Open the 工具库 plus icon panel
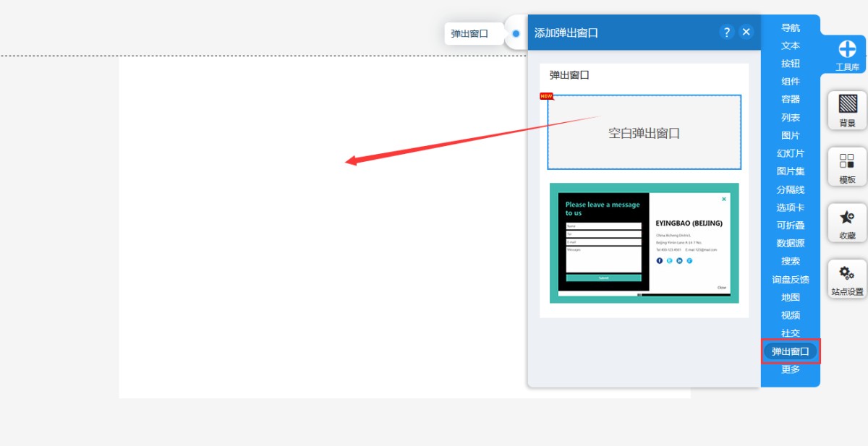Screen dimensions: 868x446 coord(847,54)
